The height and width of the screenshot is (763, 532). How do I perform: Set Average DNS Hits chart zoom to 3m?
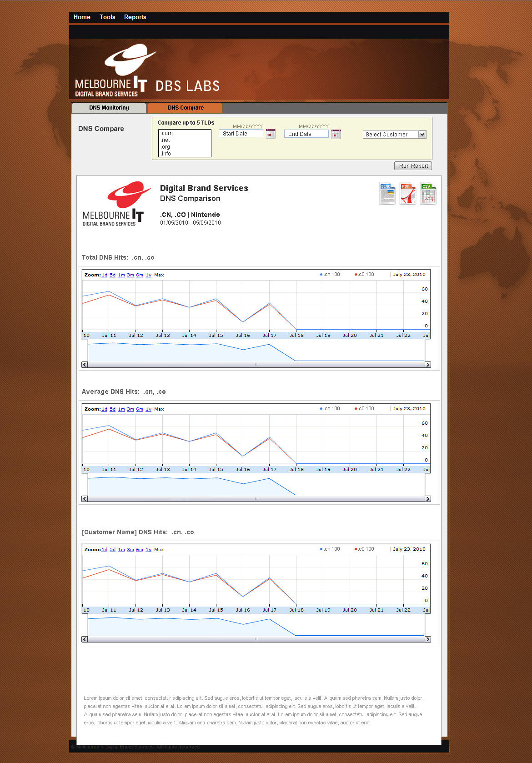[x=130, y=409]
